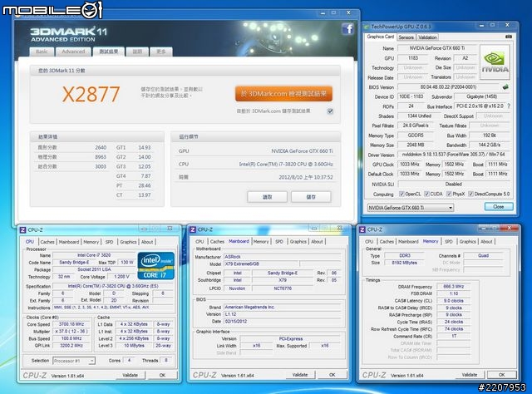Click the CPU-Z processor window title icon
Viewport: 532px width, 394px height.
coord(22,229)
